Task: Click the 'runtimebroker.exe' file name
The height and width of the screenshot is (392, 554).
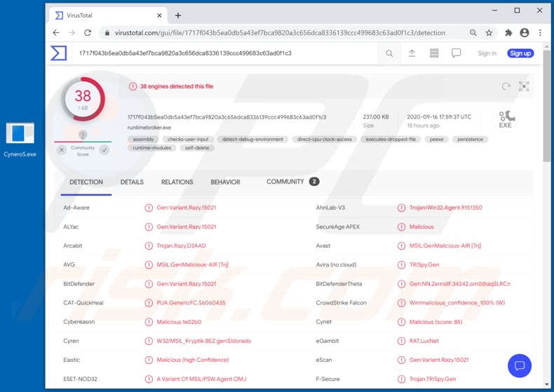Action: pos(149,128)
